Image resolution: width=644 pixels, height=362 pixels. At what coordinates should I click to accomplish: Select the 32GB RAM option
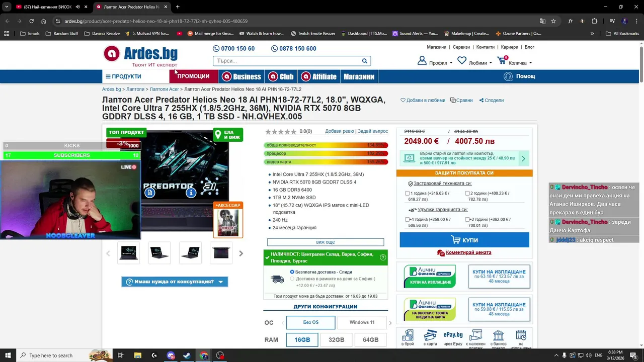337,340
